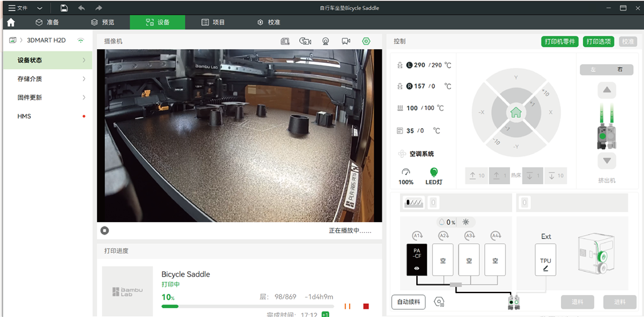Viewport: 644px width, 317px height.
Task: Open AMS settings hexagon icon beside 自动续料
Action: [439, 302]
